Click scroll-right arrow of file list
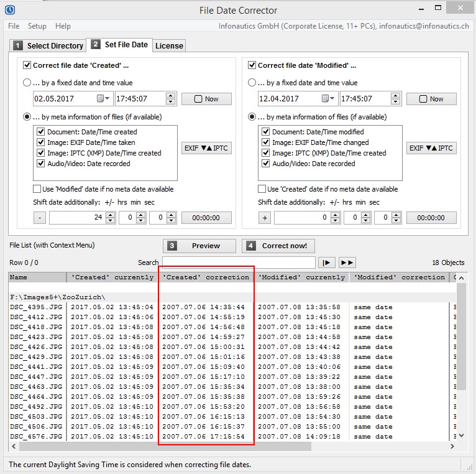 pyautogui.click(x=452, y=446)
